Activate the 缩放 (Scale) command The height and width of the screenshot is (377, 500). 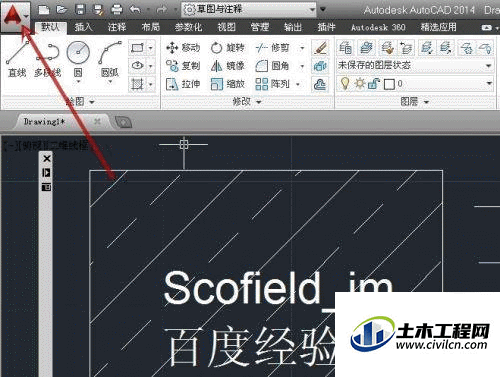228,84
